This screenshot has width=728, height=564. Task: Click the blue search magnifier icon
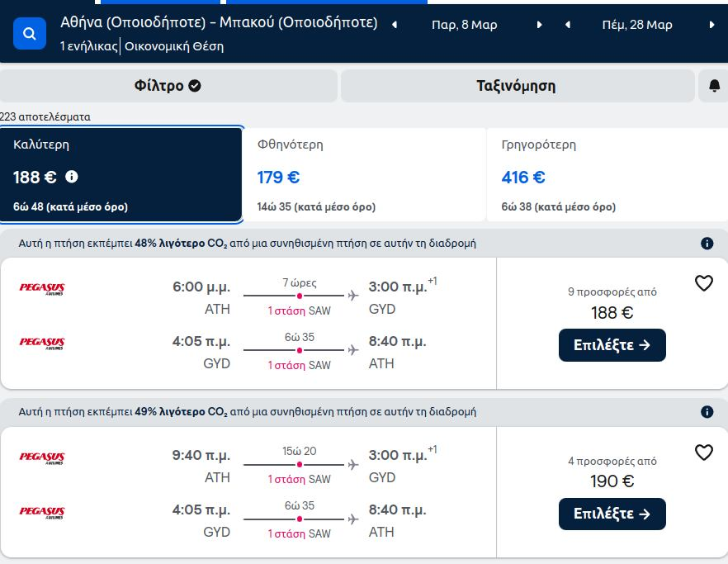coord(29,34)
